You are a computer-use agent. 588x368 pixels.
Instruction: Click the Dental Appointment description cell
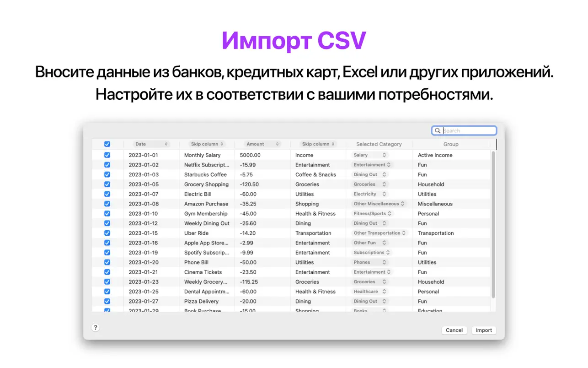click(207, 292)
